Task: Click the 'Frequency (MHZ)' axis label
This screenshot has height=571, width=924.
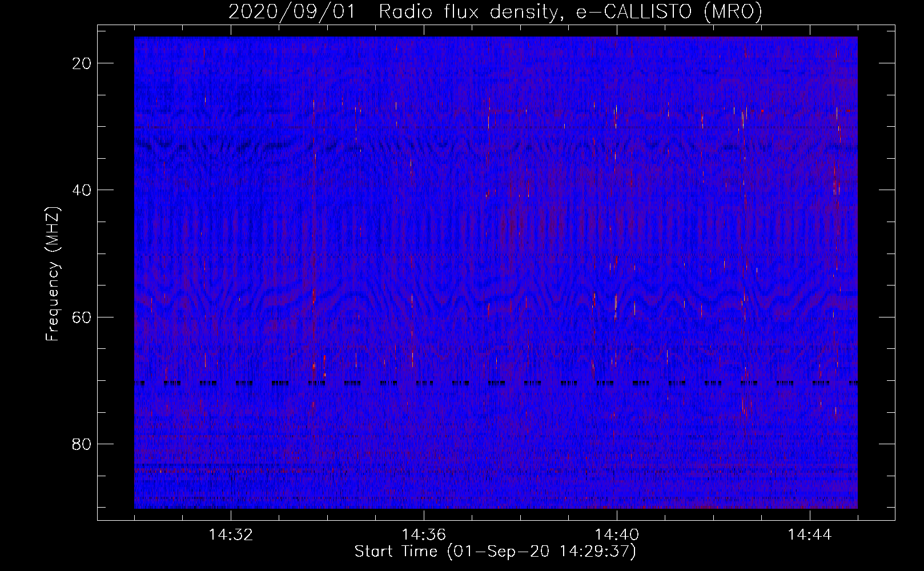Action: pos(53,274)
